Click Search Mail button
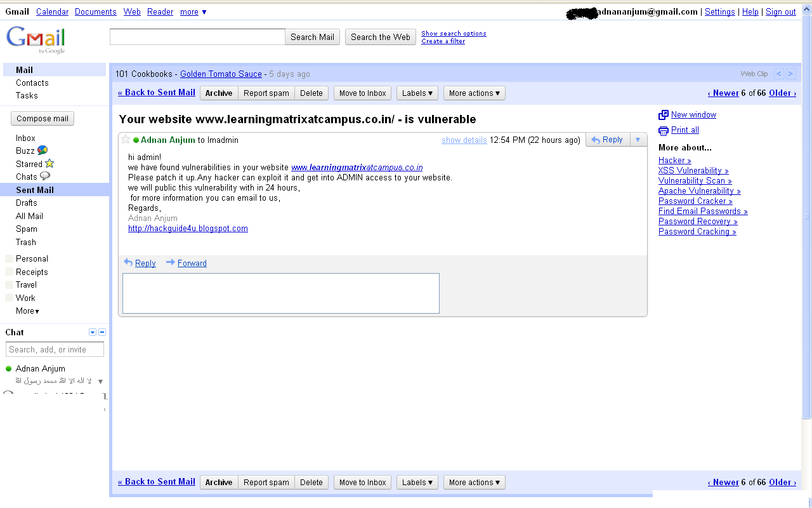Screen dimensions: 812x508 313,37
